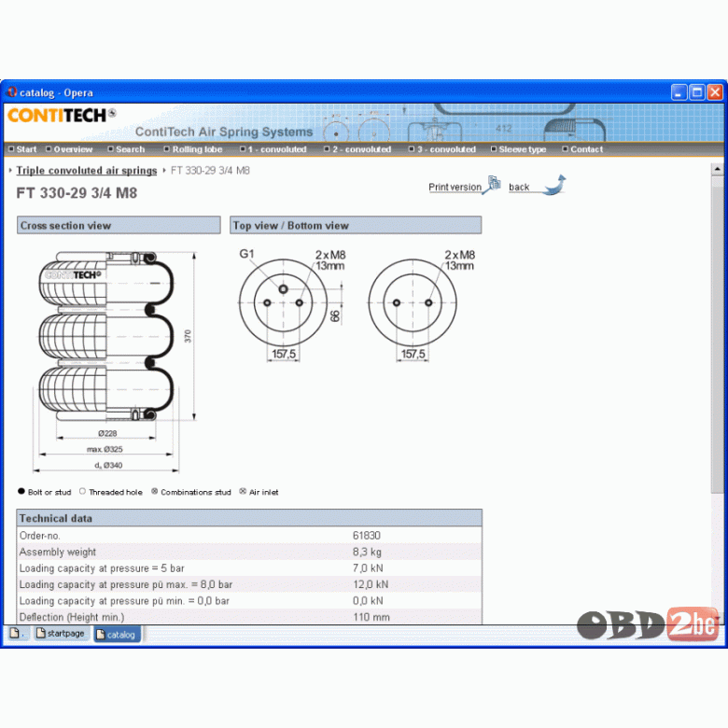This screenshot has width=728, height=728.
Task: Click the print version document icon
Action: click(493, 184)
